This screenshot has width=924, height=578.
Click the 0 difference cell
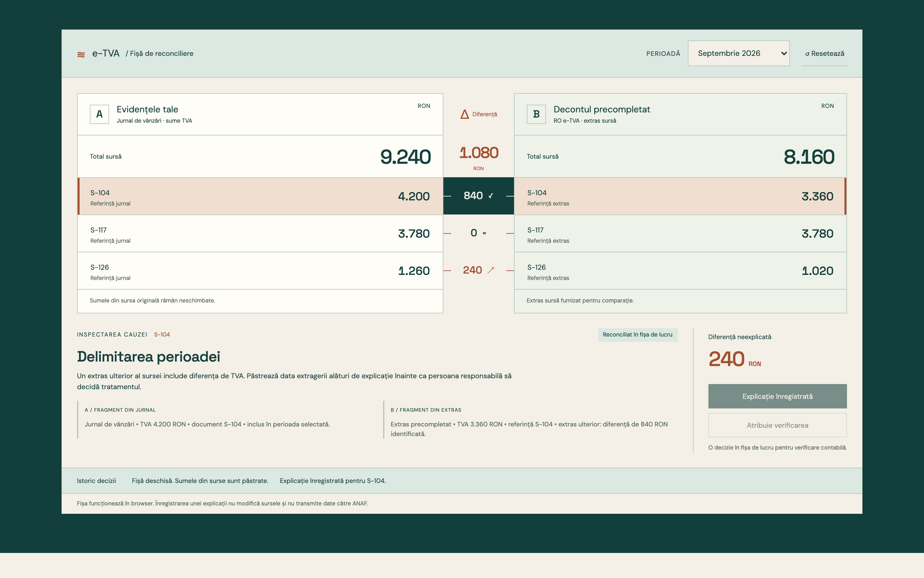[478, 233]
